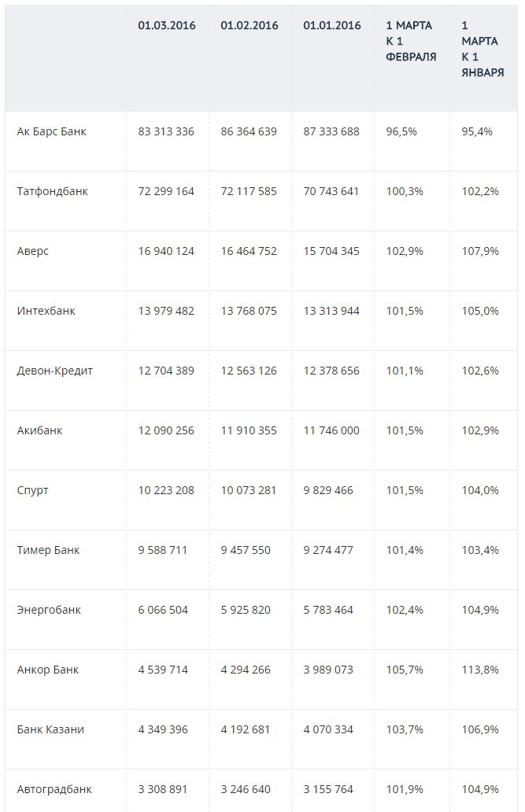Screen dimensions: 525x812
Task: Click the 01.01.2016 column header
Action: tap(332, 26)
